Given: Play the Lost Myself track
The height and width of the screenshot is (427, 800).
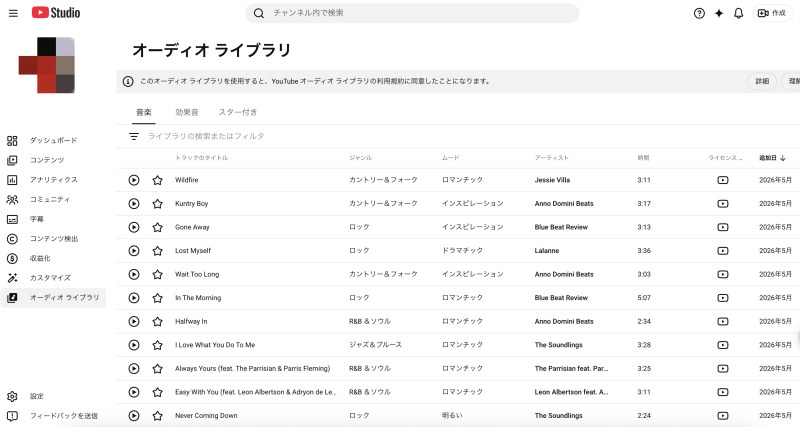Looking at the screenshot, I should pos(134,250).
